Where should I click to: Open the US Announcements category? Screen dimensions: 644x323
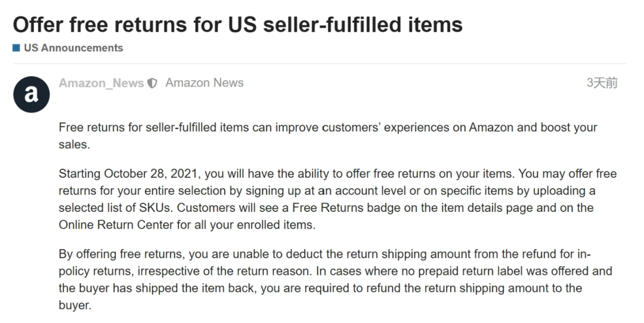pyautogui.click(x=73, y=48)
